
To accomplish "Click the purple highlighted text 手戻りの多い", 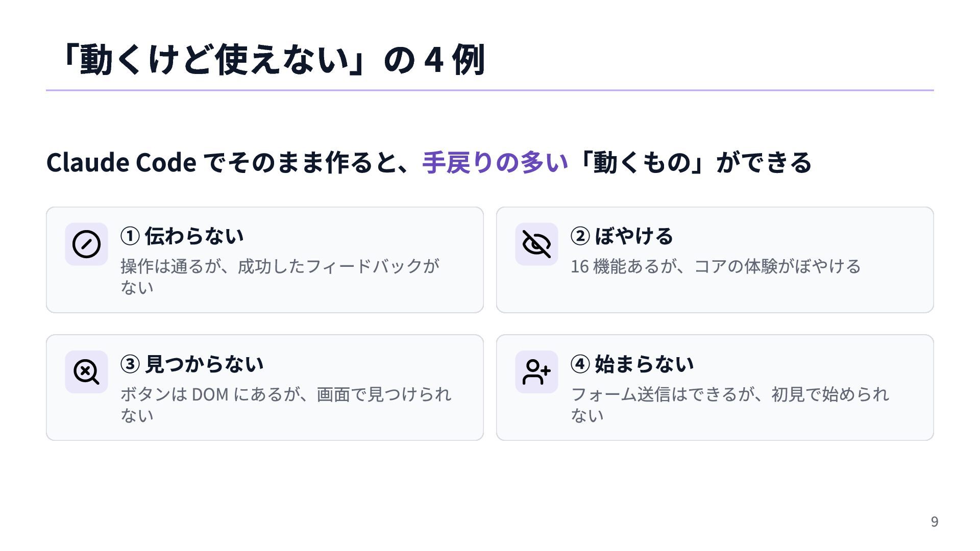I will (495, 162).
